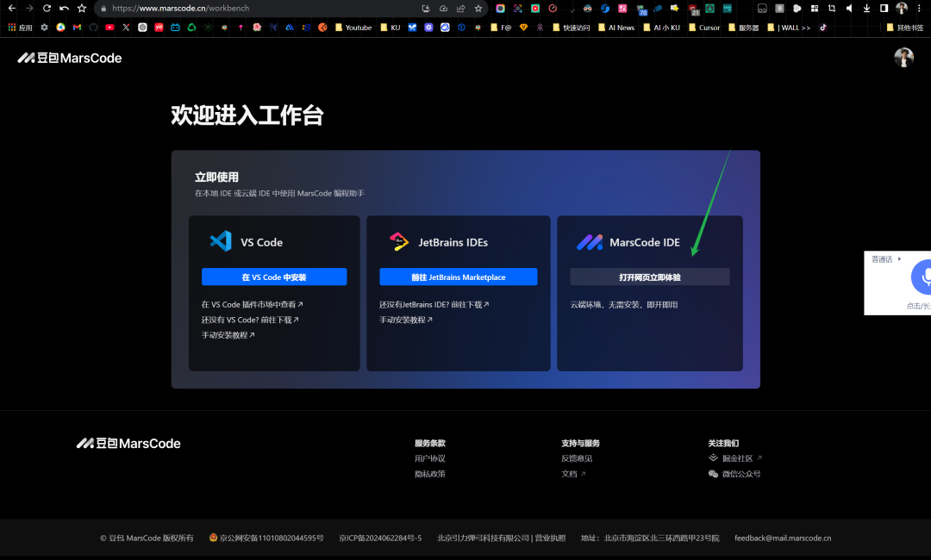The image size is (931, 560).
Task: Open 手动安装教程 link under VS Code
Action: click(x=228, y=335)
